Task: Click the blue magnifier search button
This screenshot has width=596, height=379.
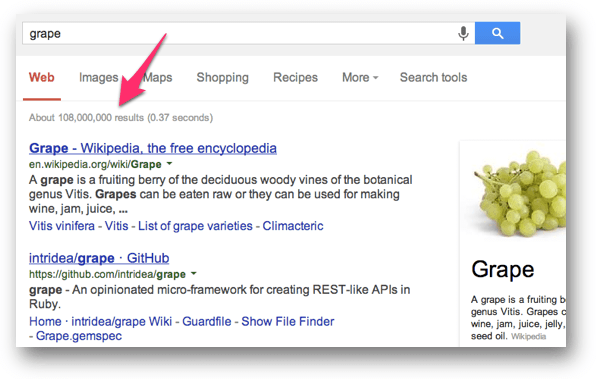Action: point(497,33)
